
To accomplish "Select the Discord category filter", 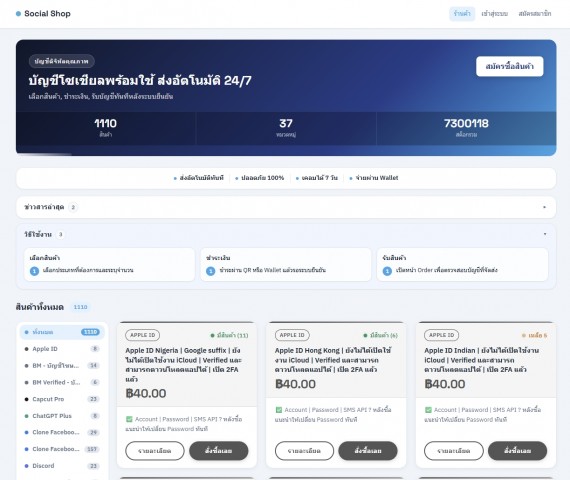I will pos(62,466).
